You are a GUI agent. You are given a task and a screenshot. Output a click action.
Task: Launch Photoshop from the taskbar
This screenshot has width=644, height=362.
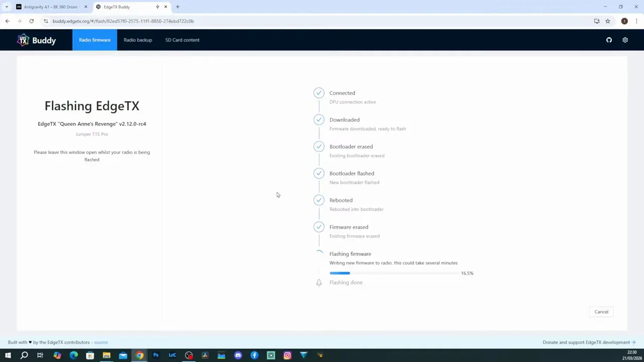tap(156, 355)
